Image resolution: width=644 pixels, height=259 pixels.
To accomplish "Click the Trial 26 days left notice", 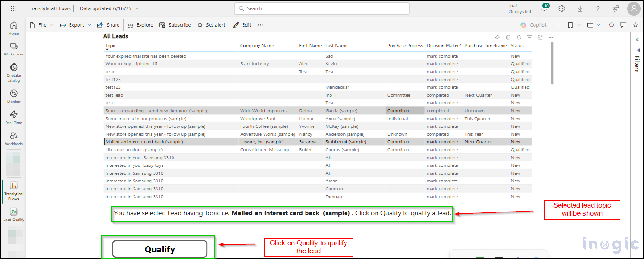I will pyautogui.click(x=520, y=8).
